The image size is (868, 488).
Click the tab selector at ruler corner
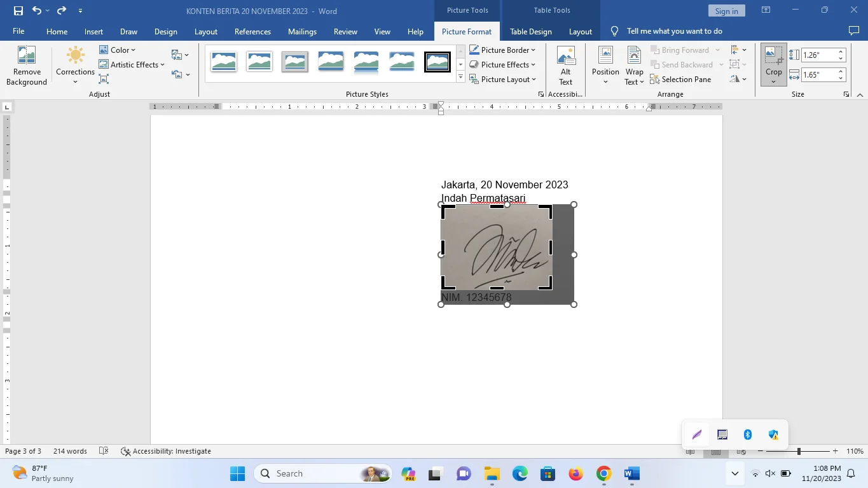[6, 107]
